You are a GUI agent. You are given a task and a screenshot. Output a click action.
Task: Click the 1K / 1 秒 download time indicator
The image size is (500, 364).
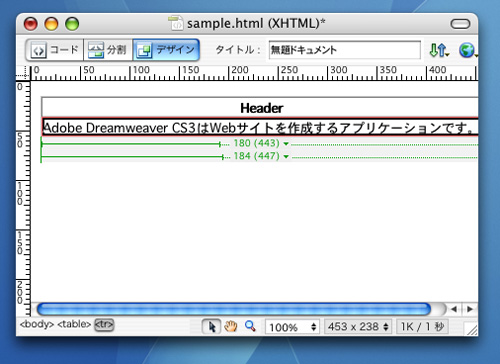click(x=422, y=327)
